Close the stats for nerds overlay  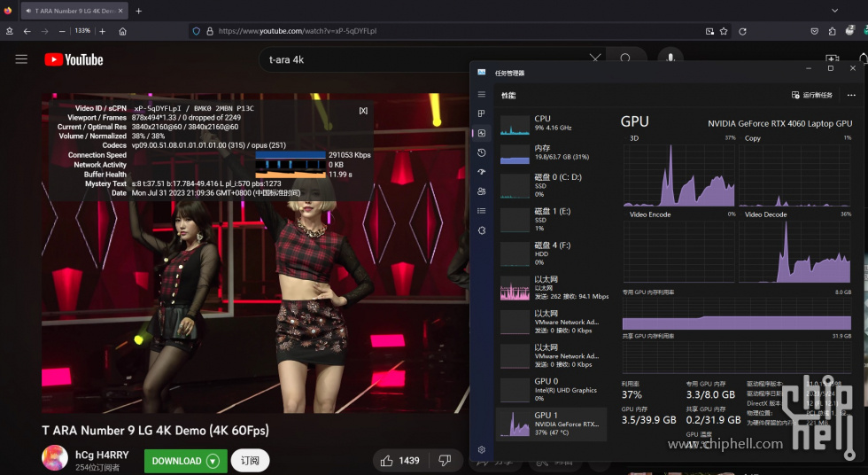(363, 111)
